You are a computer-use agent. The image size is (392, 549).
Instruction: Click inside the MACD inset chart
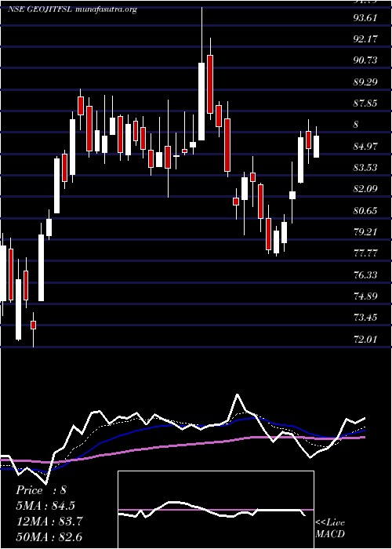pos(216,510)
